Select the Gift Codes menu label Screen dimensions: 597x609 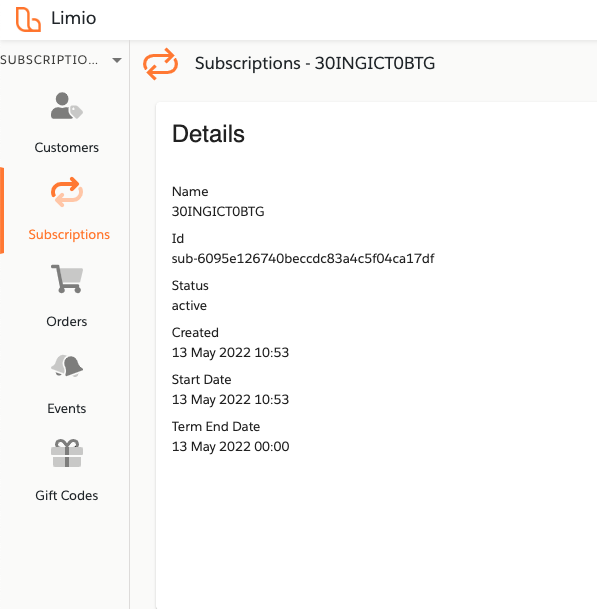click(x=66, y=496)
